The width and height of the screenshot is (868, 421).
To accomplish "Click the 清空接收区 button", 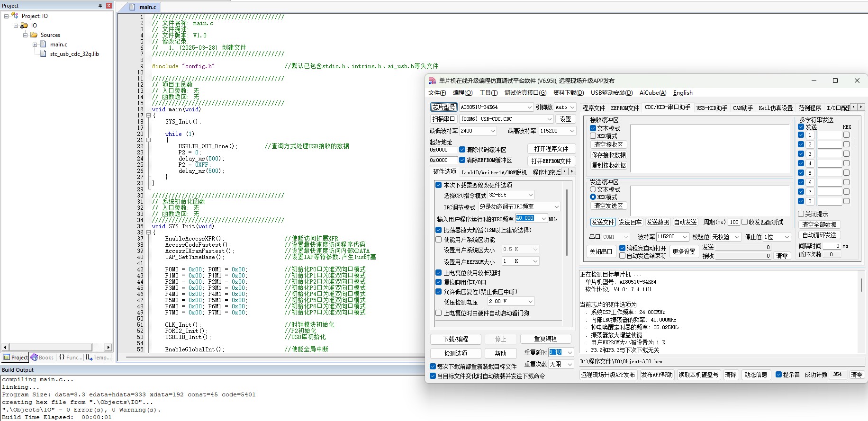I will 608,145.
